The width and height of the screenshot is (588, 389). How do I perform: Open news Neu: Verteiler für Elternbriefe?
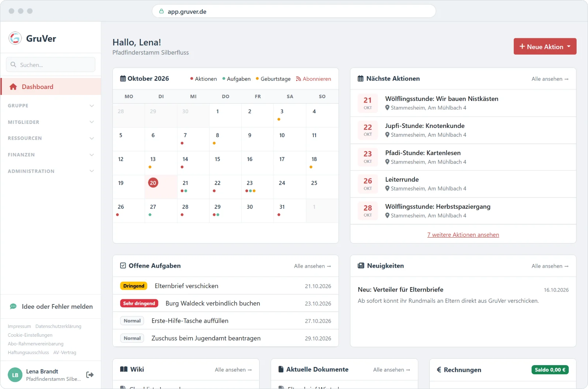[401, 289]
